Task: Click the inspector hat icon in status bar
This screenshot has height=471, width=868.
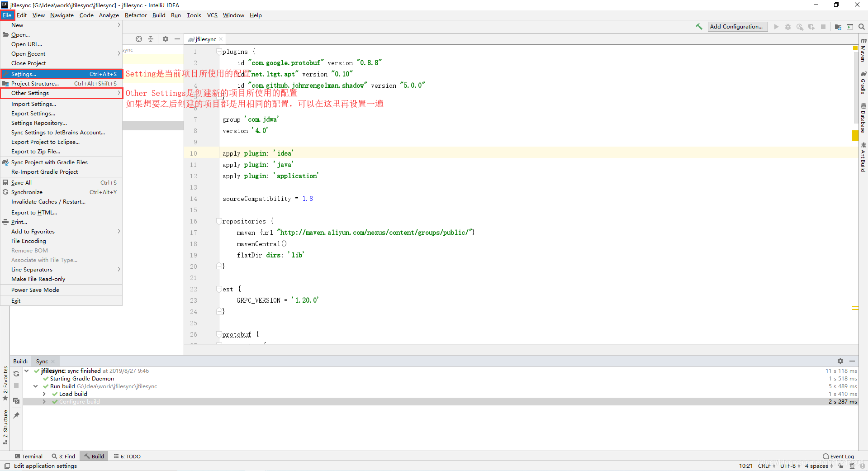Action: point(852,466)
